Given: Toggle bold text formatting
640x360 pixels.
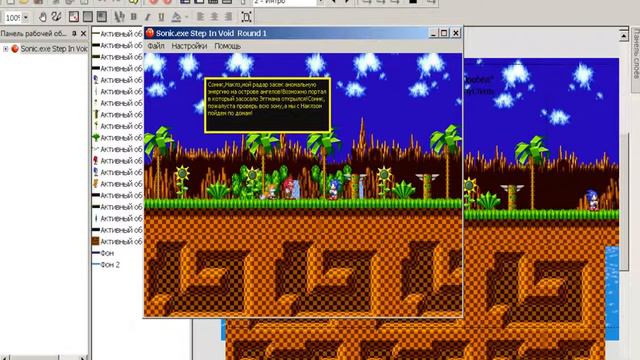Looking at the screenshot, I should [133, 17].
